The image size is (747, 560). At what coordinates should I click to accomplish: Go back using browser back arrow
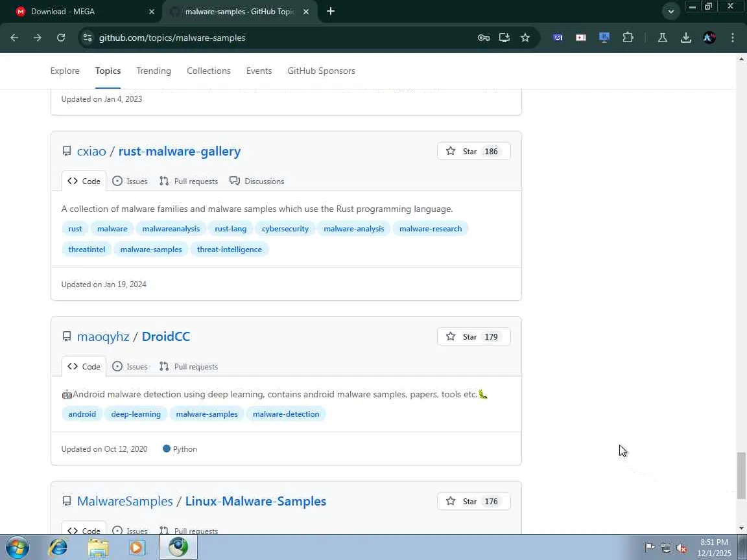point(14,38)
